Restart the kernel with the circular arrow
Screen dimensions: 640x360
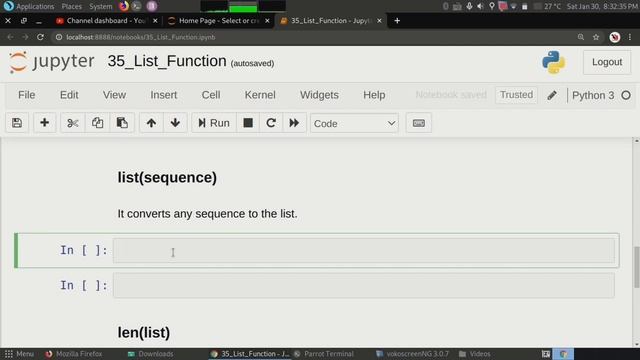pyautogui.click(x=271, y=123)
